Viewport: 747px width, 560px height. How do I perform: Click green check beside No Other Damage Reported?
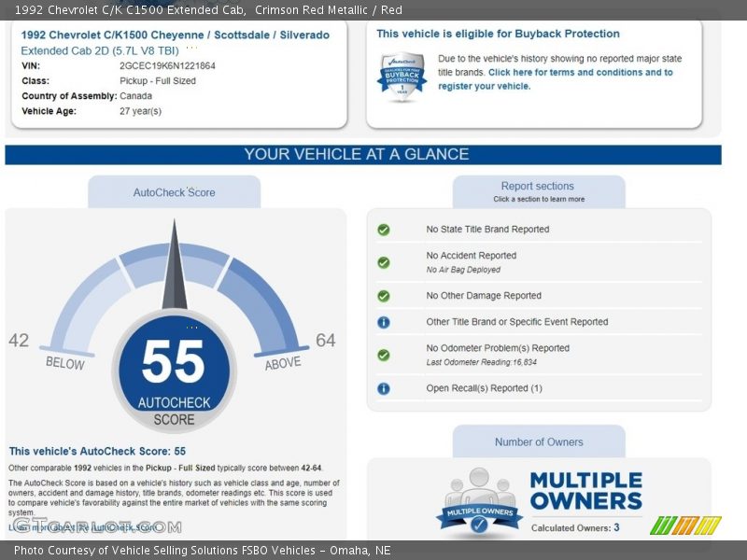click(x=383, y=296)
